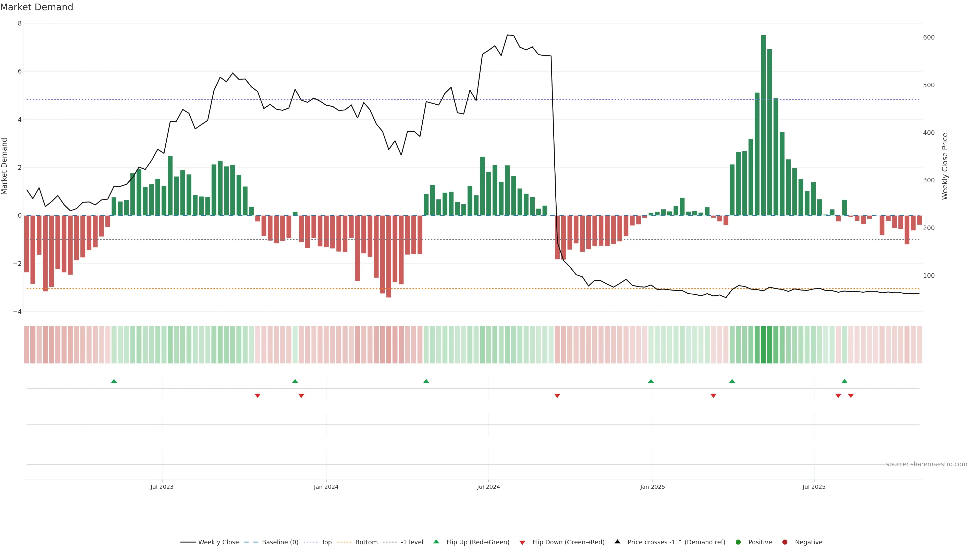Click the green Positive circle legend icon
980x551 pixels.
(738, 542)
